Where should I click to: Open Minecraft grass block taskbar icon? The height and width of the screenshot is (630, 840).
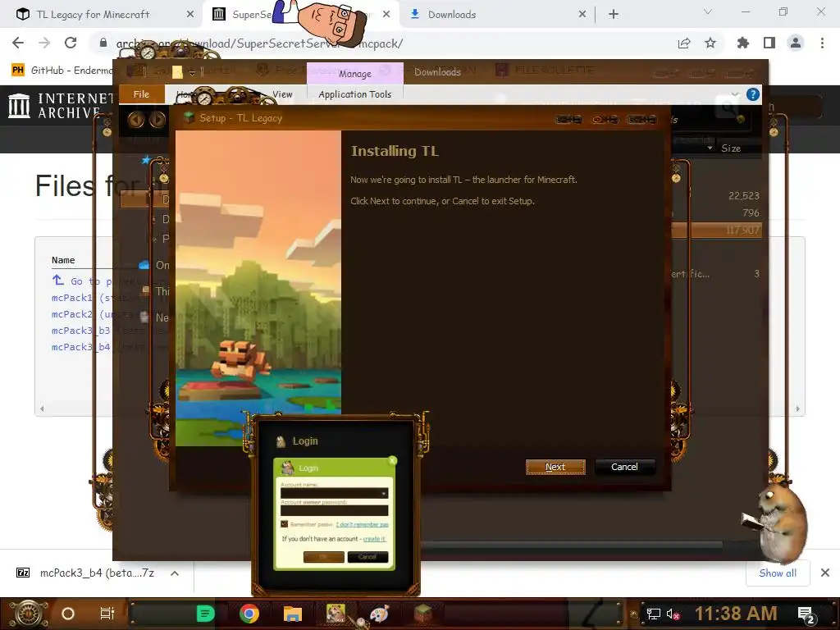[x=423, y=614]
